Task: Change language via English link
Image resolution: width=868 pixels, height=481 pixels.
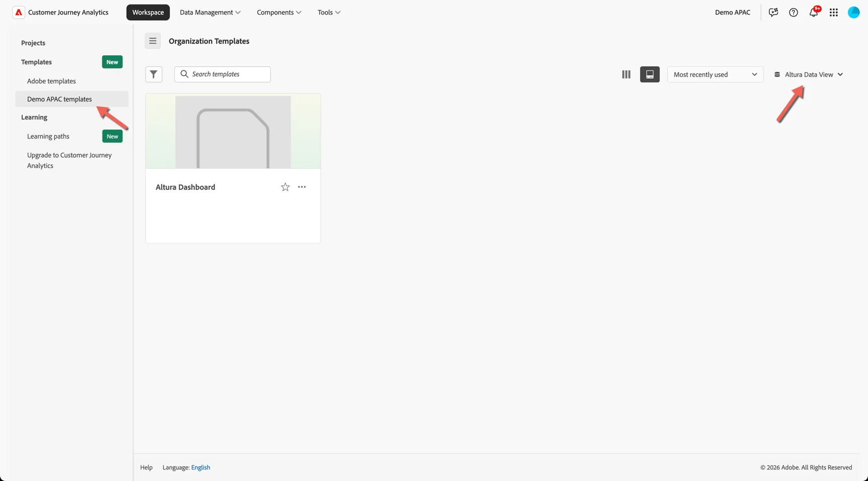Action: point(200,467)
